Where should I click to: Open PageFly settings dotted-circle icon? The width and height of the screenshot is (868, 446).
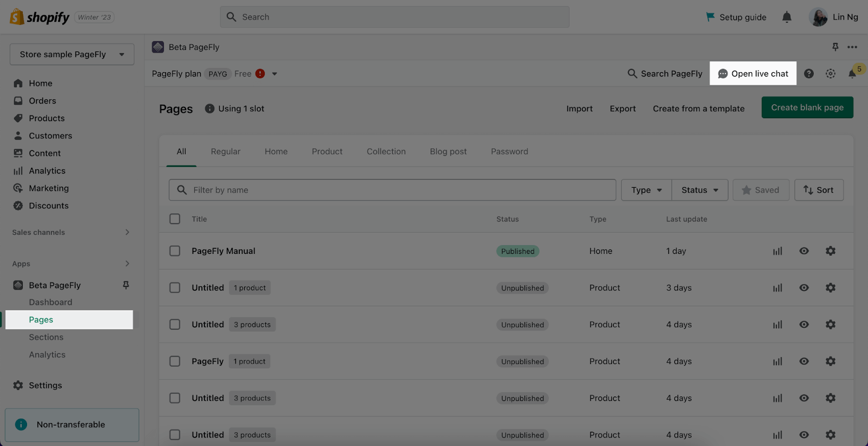pyautogui.click(x=831, y=74)
